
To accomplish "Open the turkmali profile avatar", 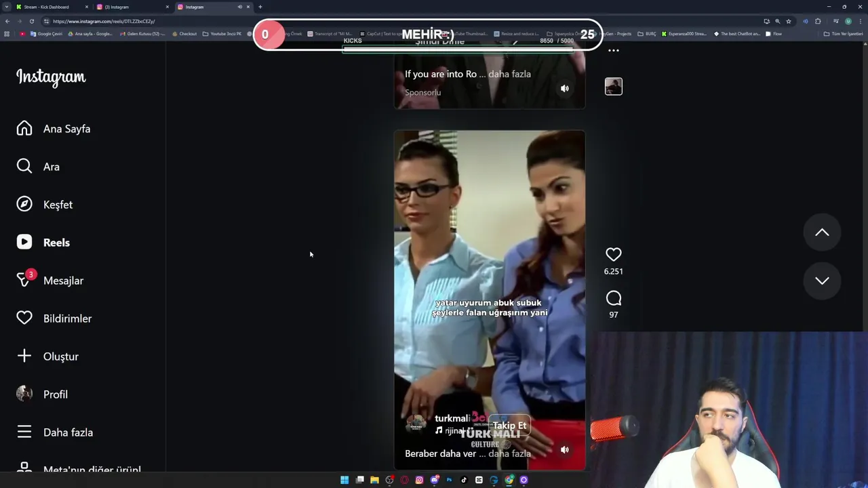I will click(x=416, y=424).
